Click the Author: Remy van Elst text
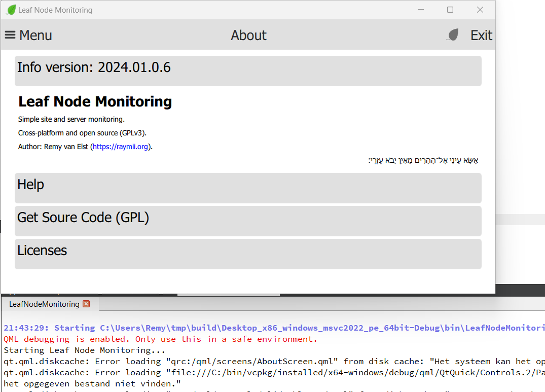 (53, 146)
